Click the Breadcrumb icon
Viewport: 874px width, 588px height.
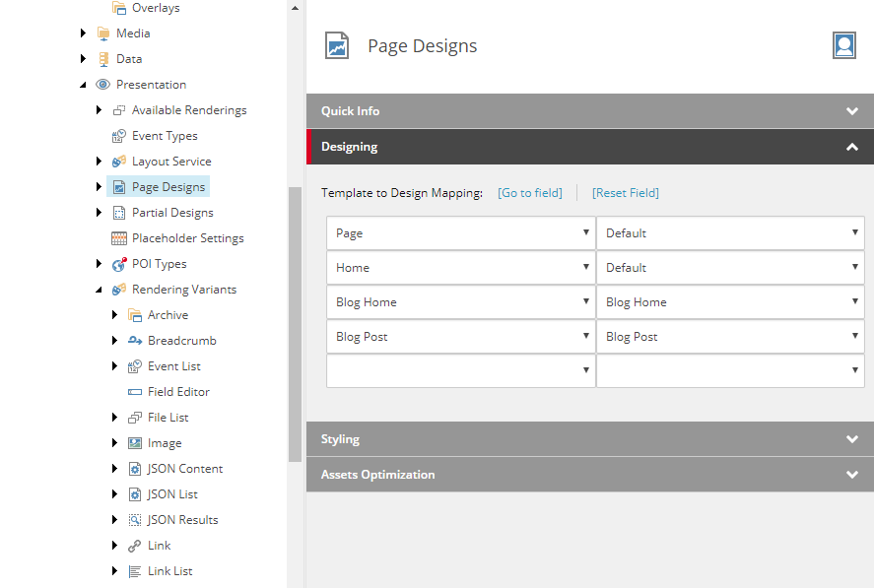click(134, 341)
